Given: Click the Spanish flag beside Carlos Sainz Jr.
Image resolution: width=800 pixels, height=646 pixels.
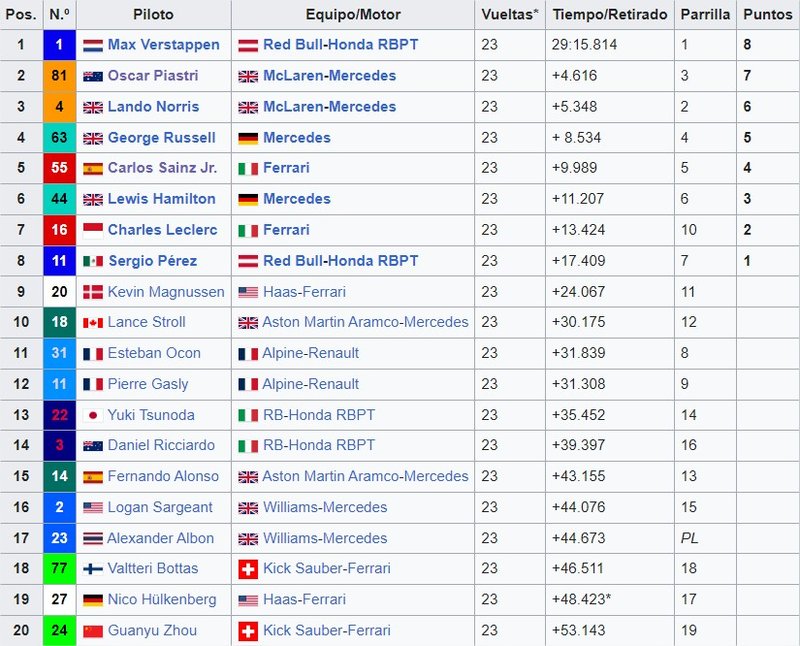Looking at the screenshot, I should click(x=93, y=168).
